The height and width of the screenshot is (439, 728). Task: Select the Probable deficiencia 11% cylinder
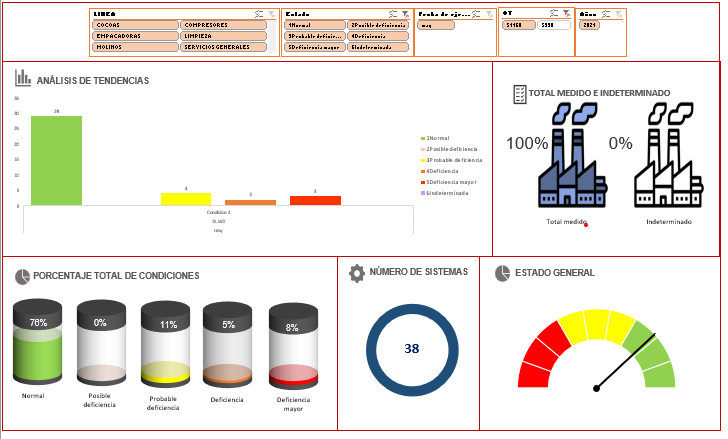coord(165,344)
